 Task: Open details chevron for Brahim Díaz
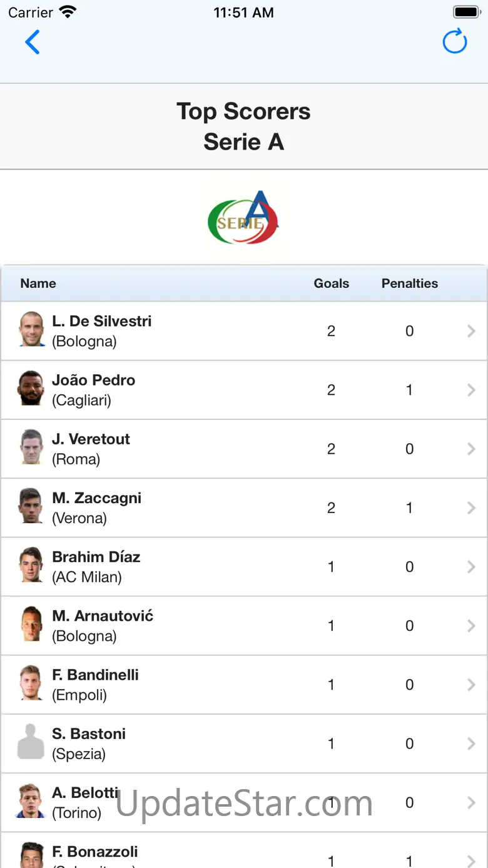pos(471,567)
